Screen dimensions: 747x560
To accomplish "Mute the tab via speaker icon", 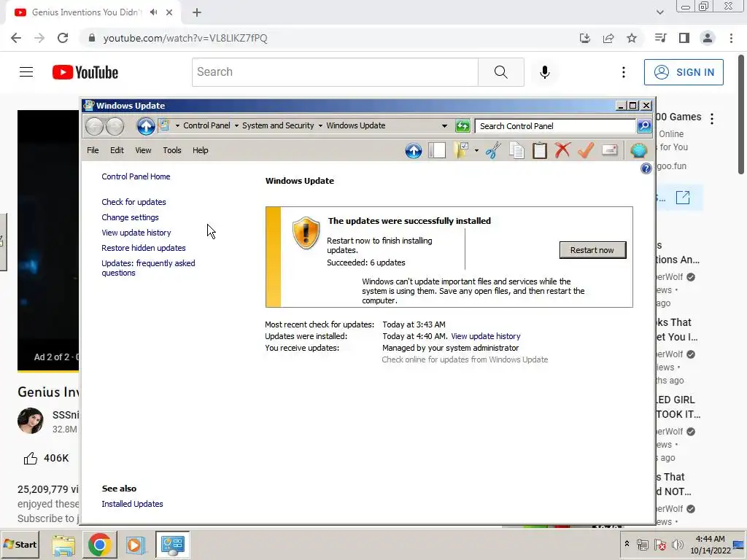I will (153, 12).
